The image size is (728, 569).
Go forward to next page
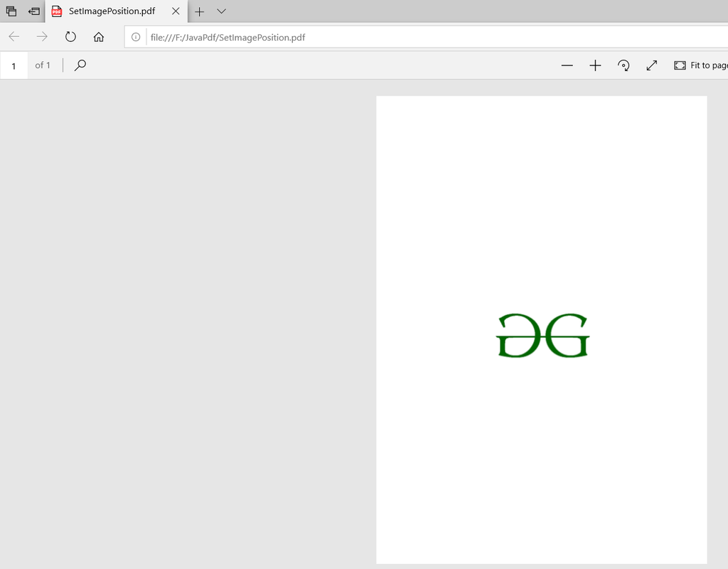(x=42, y=37)
